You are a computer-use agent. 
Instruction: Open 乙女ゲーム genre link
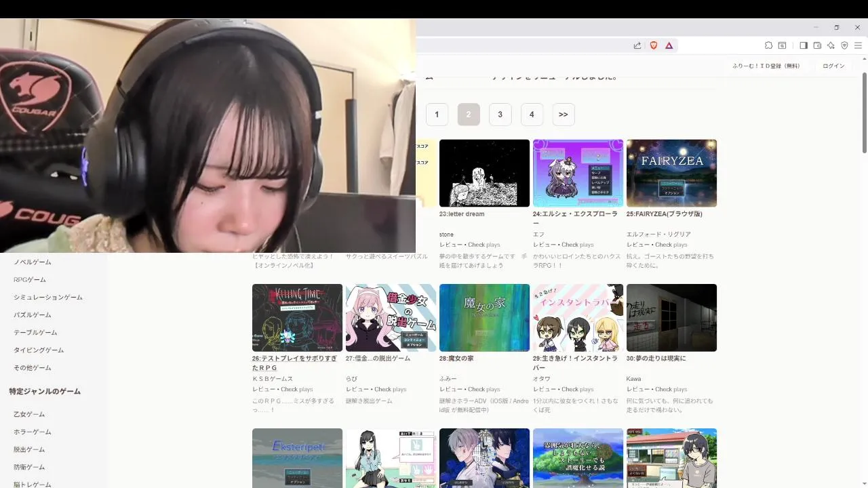click(x=29, y=414)
